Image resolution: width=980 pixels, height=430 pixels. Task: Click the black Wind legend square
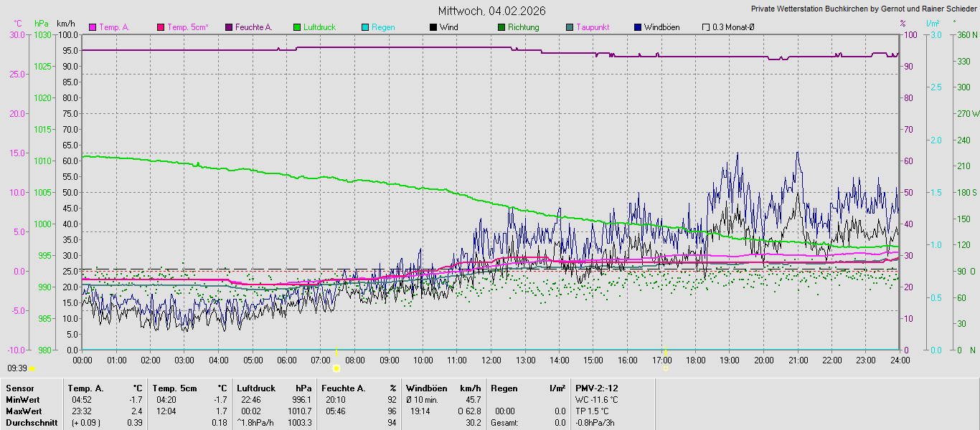[433, 27]
